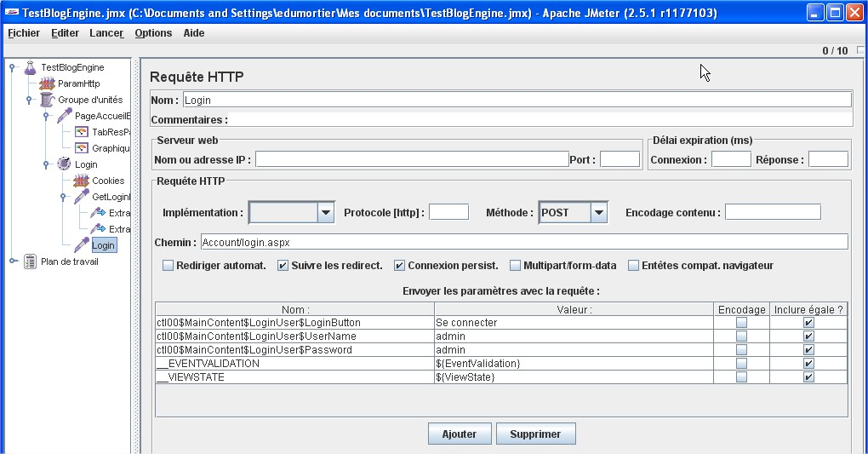Image resolution: width=868 pixels, height=454 pixels.
Task: Uncheck Inclure égale for Password row
Action: pos(808,350)
